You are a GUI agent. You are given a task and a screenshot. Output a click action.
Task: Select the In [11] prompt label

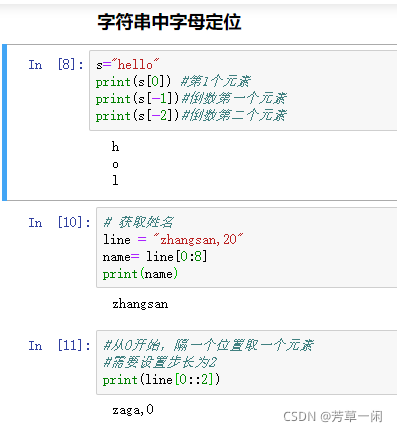(59, 345)
